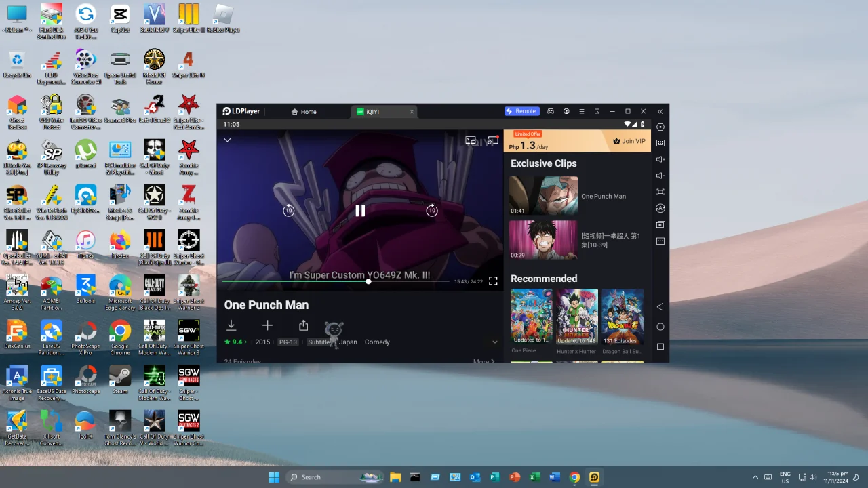The height and width of the screenshot is (488, 868).
Task: Download the One Punch Man episode
Action: click(231, 326)
